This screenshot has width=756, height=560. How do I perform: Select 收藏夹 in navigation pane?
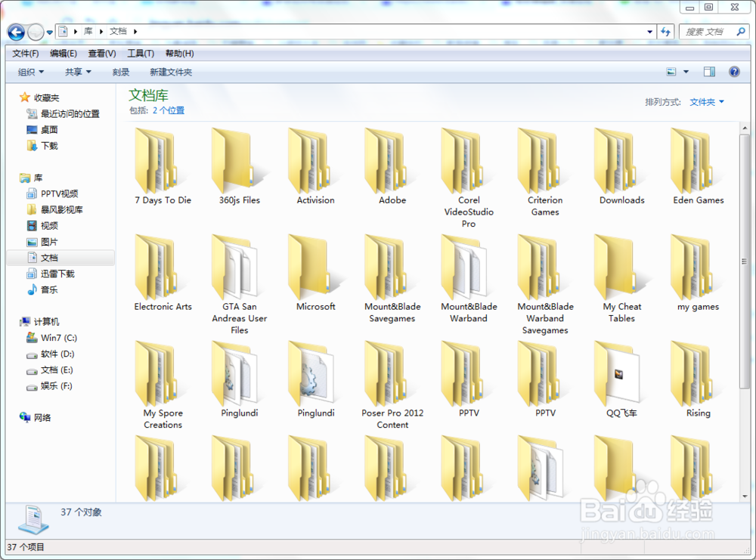(39, 97)
